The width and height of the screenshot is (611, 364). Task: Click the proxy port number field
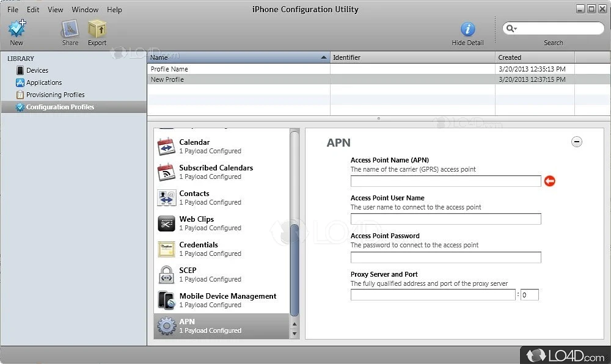[x=529, y=295]
